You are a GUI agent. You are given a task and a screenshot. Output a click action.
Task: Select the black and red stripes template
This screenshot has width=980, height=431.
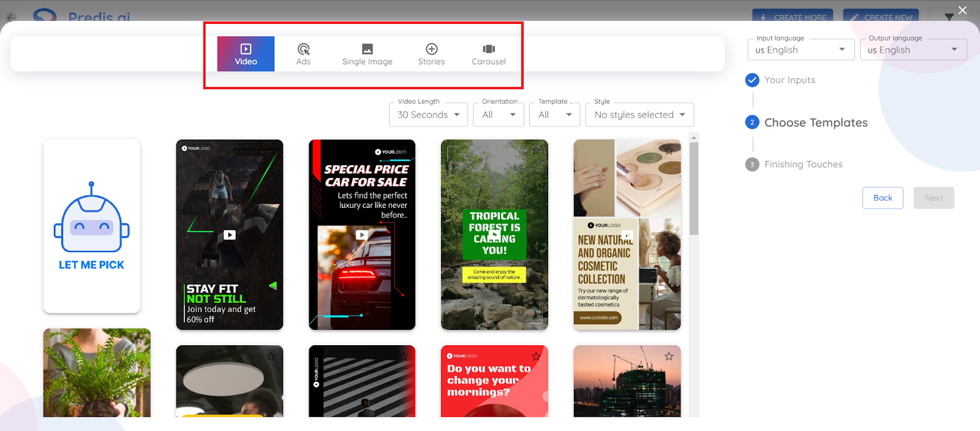(362, 381)
